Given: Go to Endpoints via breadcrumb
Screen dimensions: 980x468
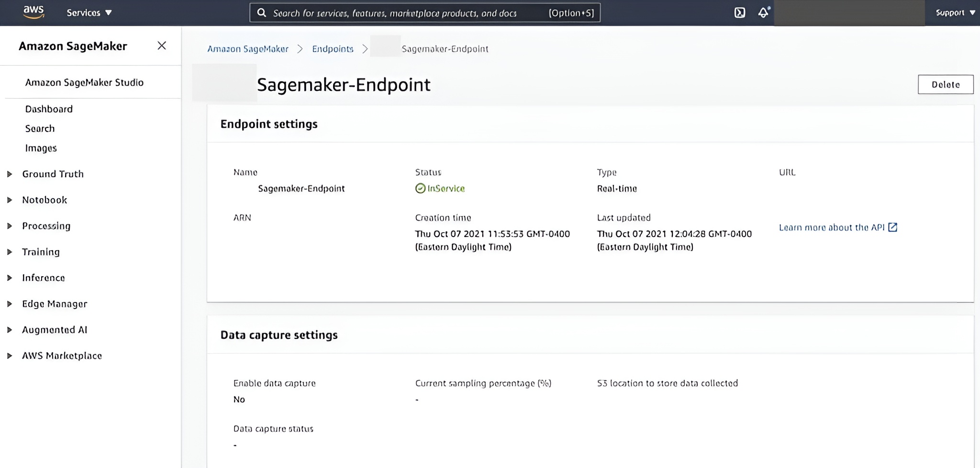Looking at the screenshot, I should point(332,48).
